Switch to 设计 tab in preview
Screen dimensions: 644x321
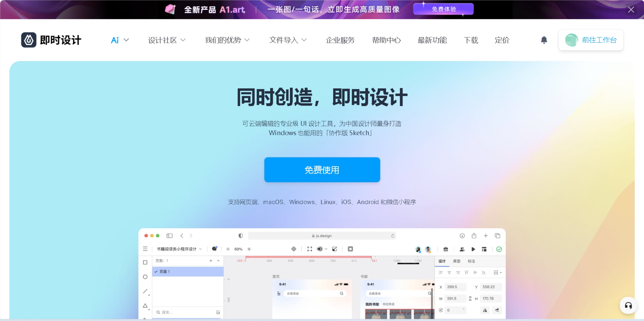point(442,261)
